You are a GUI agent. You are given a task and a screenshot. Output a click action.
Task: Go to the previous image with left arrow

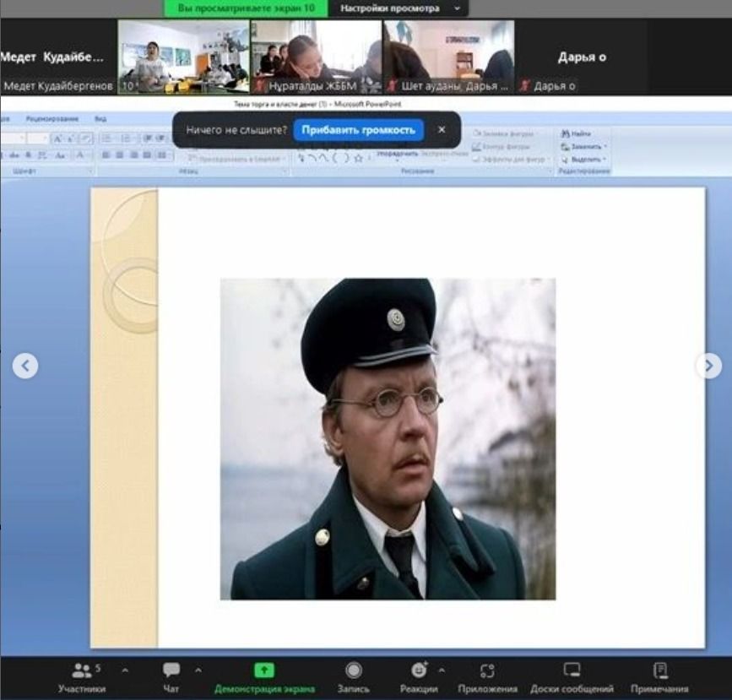25,366
